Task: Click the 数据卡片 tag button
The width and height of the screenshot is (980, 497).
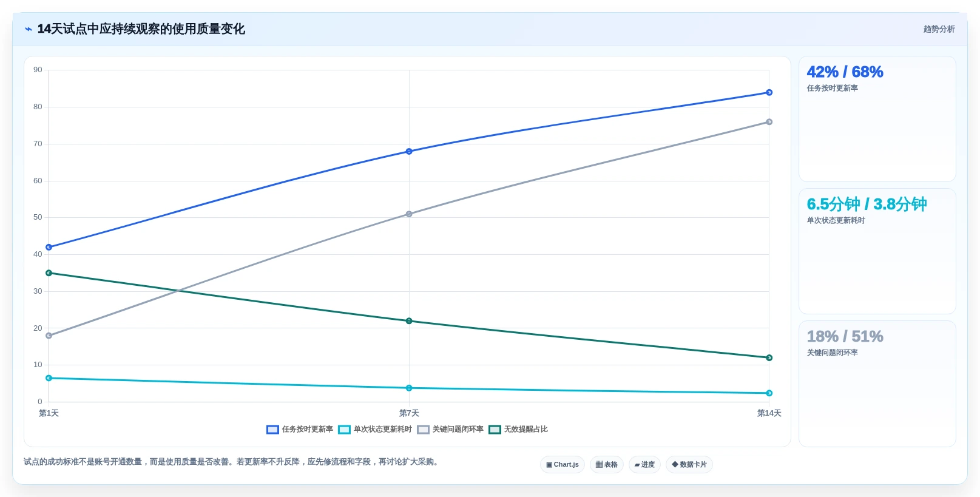Action: (689, 465)
